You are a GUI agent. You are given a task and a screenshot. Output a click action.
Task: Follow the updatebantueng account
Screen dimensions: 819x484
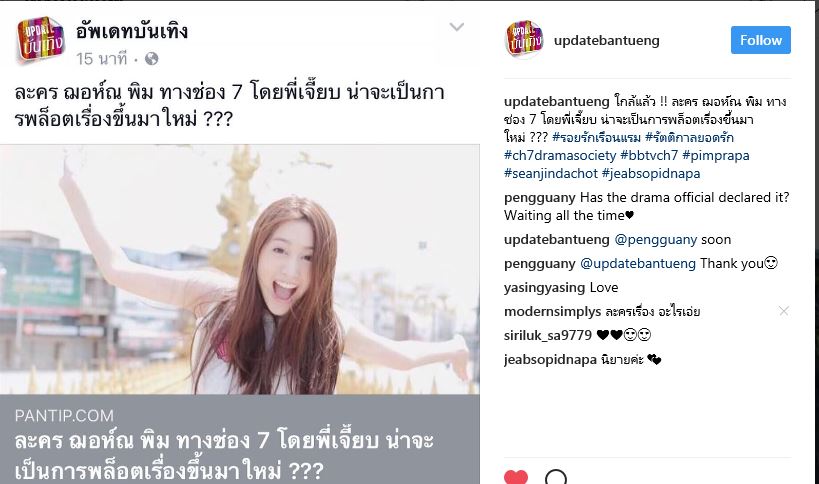pyautogui.click(x=760, y=40)
